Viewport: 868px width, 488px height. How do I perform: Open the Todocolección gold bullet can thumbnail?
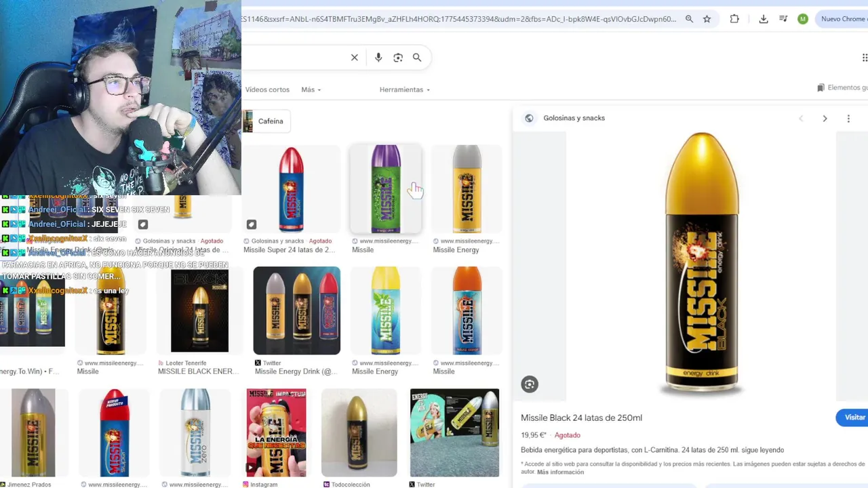[x=359, y=432]
